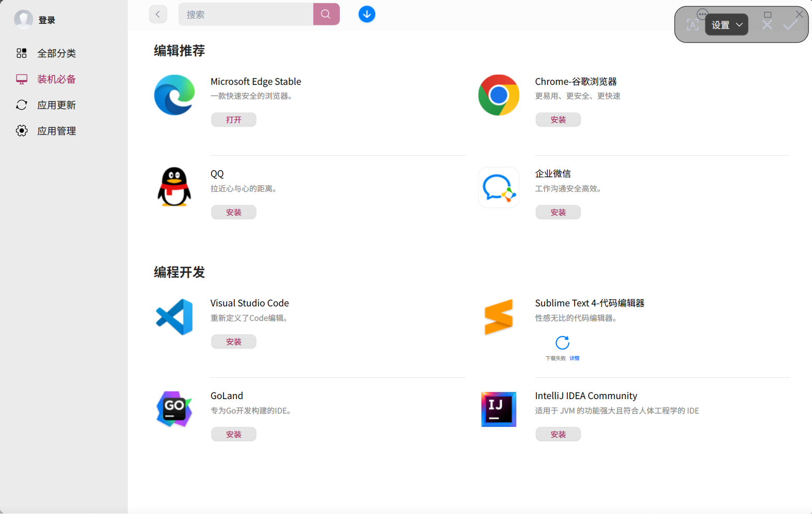Click the 拉近心与心的距离 description

[245, 189]
